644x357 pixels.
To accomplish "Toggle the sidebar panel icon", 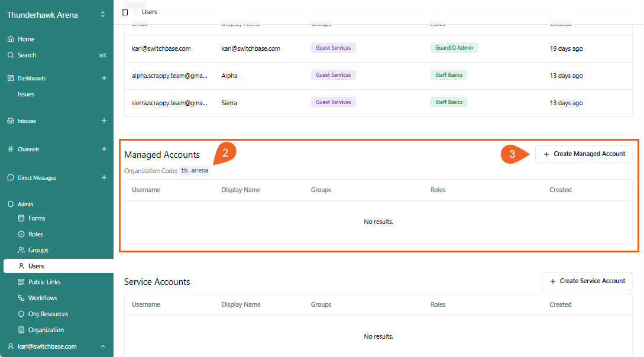I will [x=125, y=12].
